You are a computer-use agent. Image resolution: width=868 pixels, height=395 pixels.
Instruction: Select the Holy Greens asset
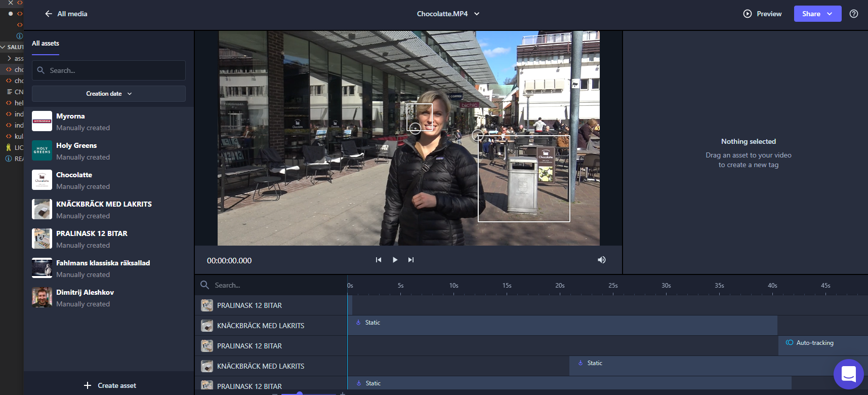[x=109, y=151]
